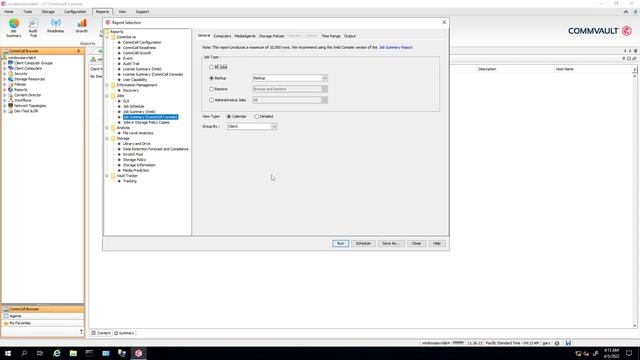The height and width of the screenshot is (360, 640).
Task: Collapse the Storage reports folder
Action: 107,138
